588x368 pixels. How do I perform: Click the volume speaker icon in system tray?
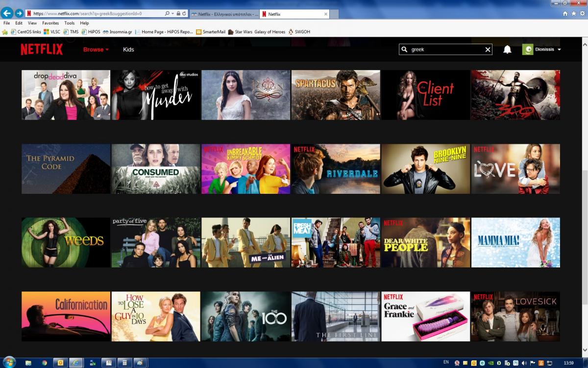coord(525,363)
